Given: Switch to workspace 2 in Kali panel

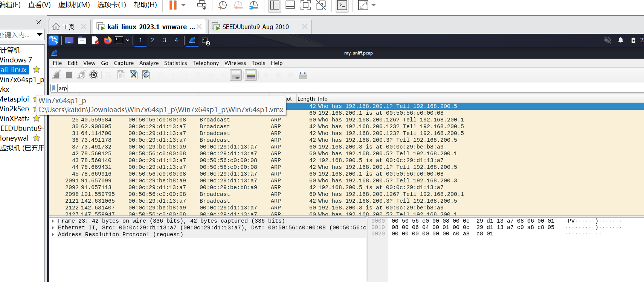Looking at the screenshot, I should pos(153,40).
